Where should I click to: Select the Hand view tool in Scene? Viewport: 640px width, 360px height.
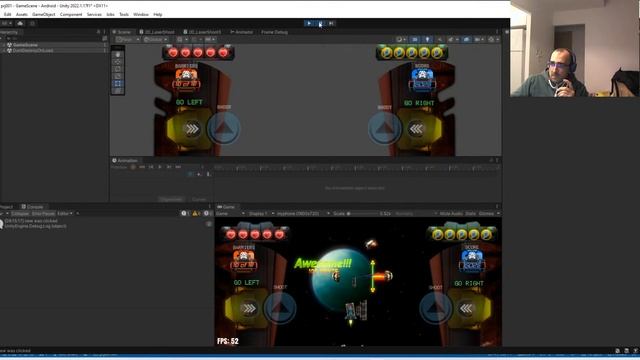point(118,54)
